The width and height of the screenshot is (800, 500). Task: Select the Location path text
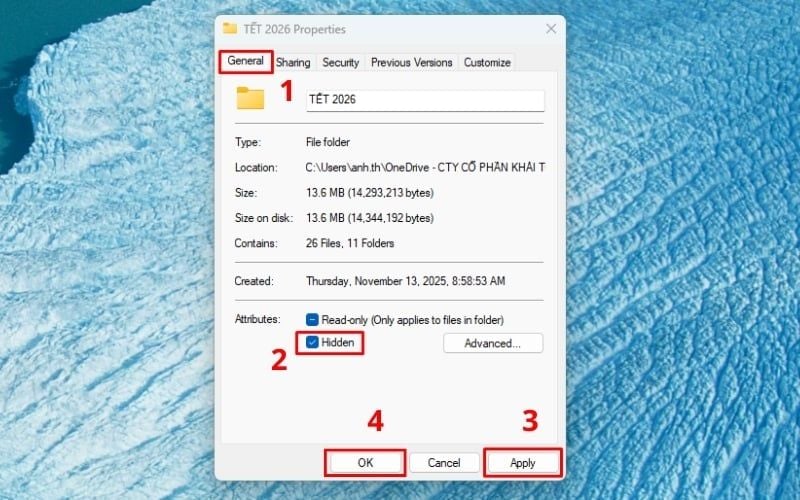coord(425,167)
